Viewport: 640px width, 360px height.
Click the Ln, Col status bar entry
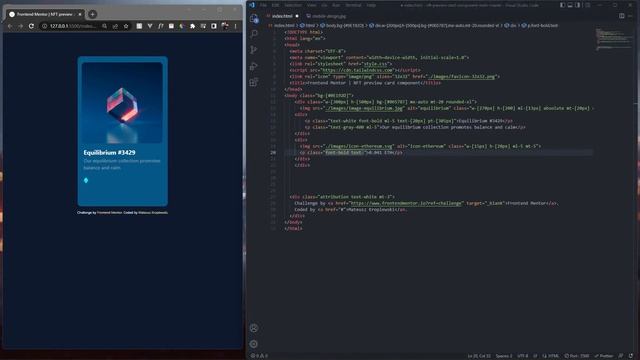479,356
